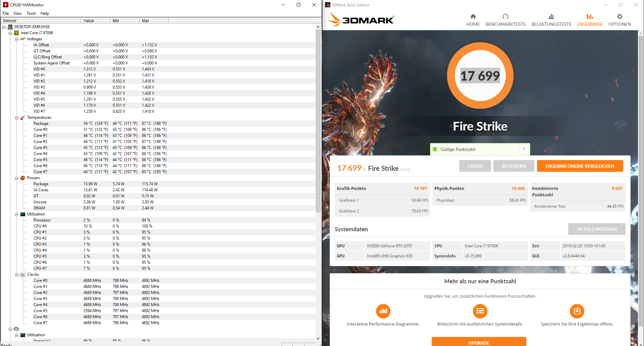The height and width of the screenshot is (346, 644).
Task: Collapse the storage drive node
Action: [x=10, y=329]
